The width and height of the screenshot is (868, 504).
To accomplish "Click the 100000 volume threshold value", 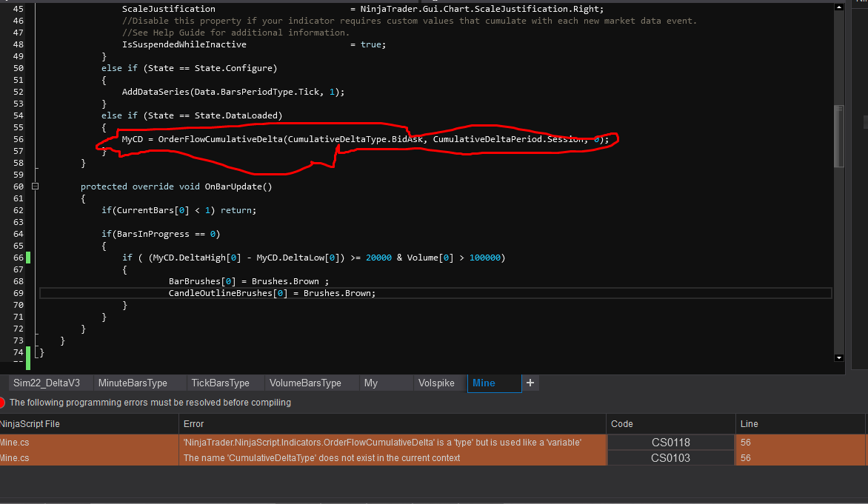I will pos(485,258).
